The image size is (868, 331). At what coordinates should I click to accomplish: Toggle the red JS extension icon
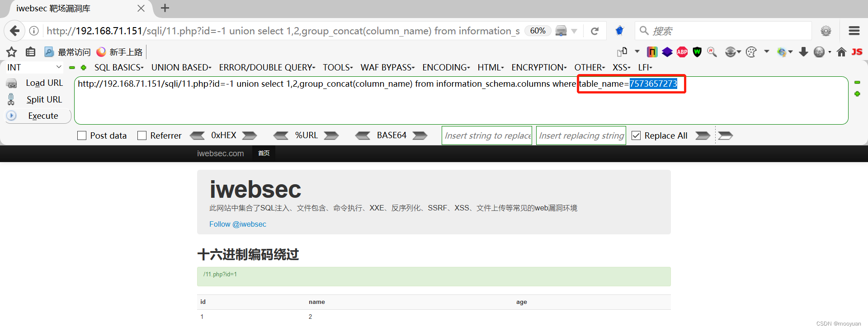[857, 52]
